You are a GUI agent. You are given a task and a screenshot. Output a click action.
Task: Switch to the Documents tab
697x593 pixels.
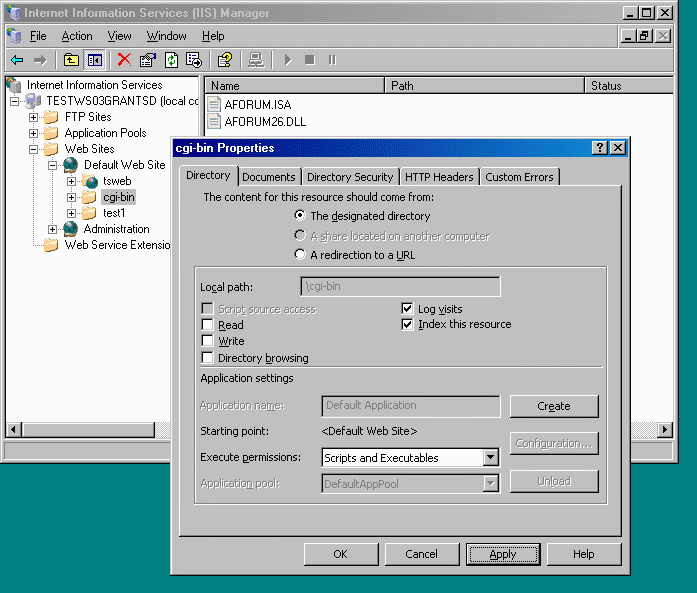coord(268,177)
